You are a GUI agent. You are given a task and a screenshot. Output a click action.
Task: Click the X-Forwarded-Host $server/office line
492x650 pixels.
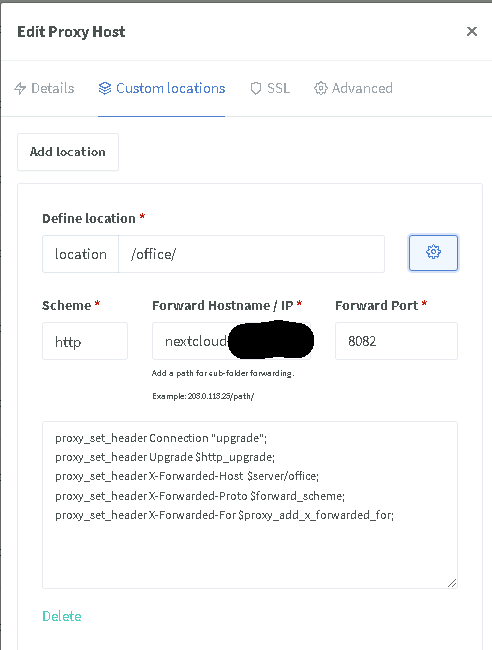coord(187,476)
